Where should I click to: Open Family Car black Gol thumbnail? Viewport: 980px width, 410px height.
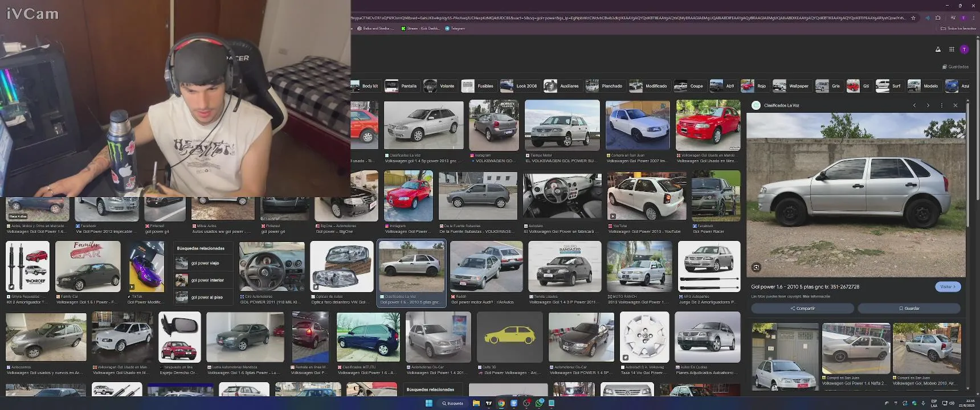[x=88, y=266]
